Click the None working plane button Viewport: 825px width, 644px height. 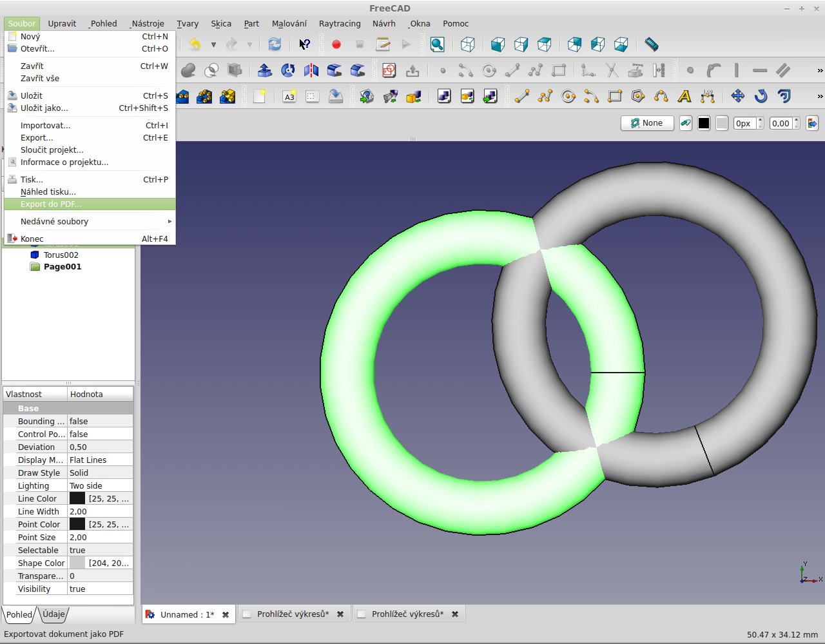(x=646, y=123)
